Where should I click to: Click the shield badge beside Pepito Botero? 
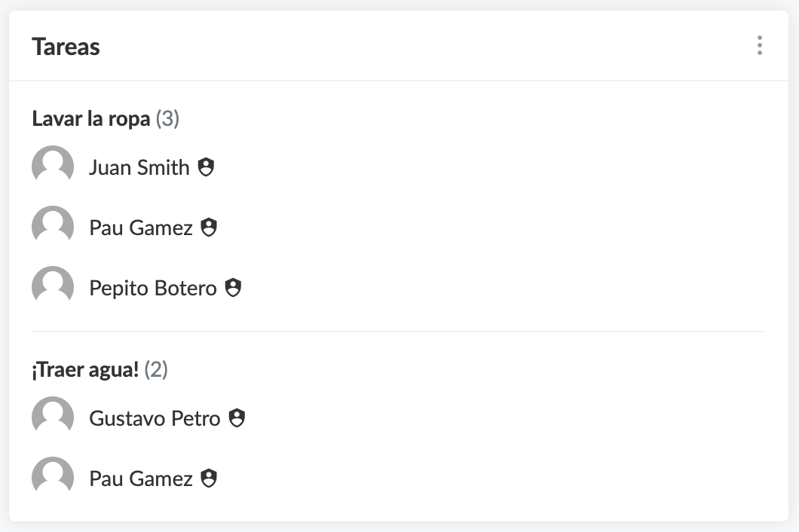click(x=233, y=288)
